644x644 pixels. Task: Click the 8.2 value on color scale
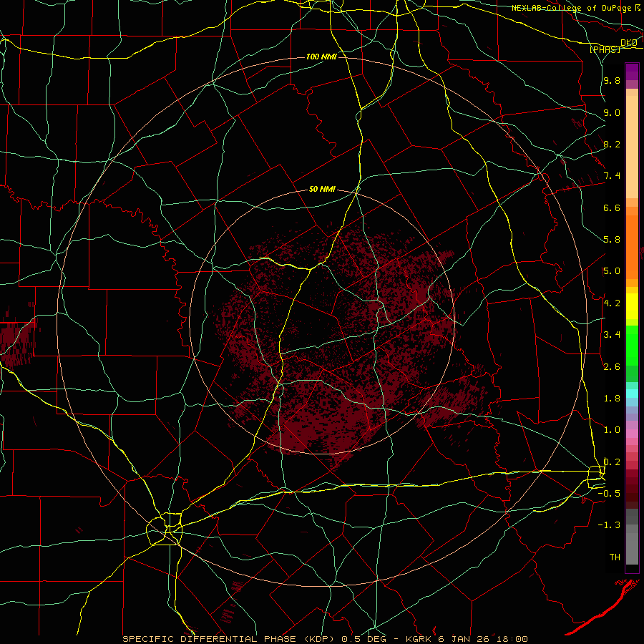coord(612,144)
